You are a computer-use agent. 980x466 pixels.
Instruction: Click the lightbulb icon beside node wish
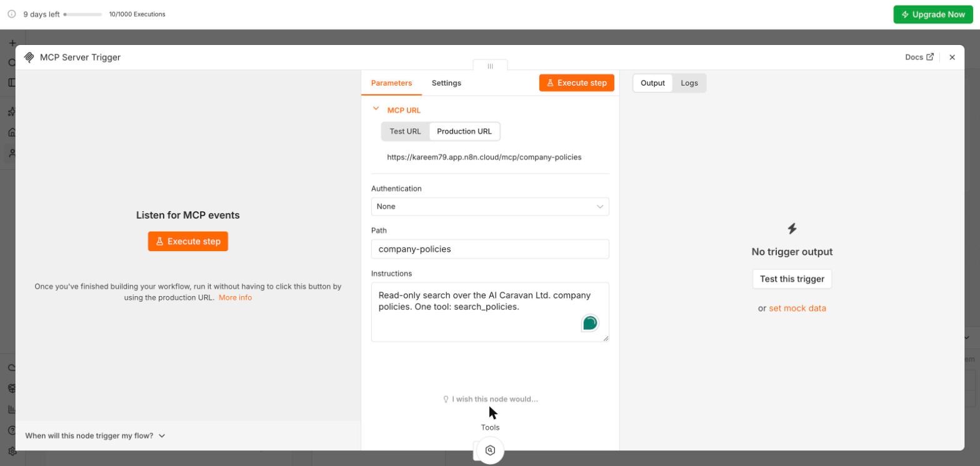coord(446,399)
